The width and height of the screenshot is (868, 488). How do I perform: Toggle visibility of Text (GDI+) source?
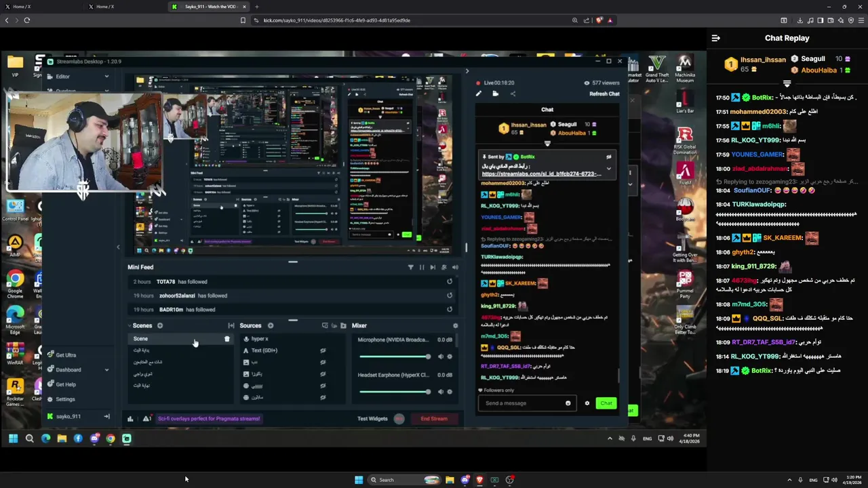coord(323,350)
